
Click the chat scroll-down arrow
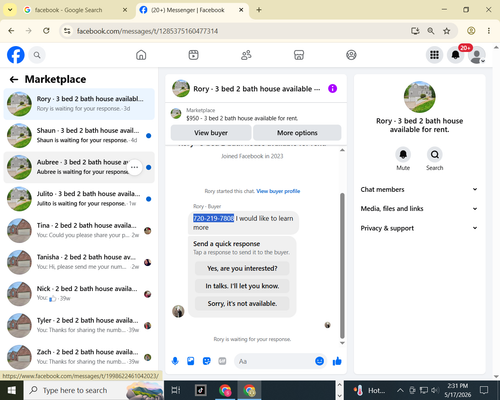tap(342, 343)
